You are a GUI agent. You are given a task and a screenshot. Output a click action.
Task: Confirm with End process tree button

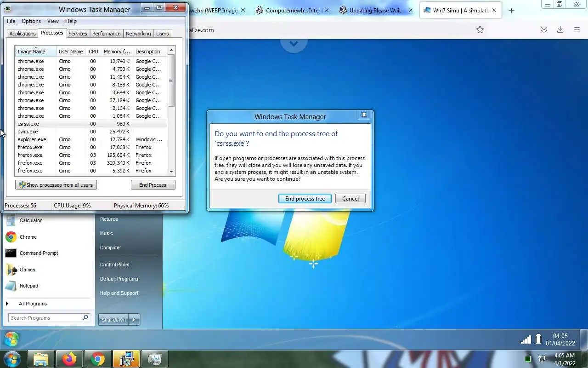pos(305,199)
